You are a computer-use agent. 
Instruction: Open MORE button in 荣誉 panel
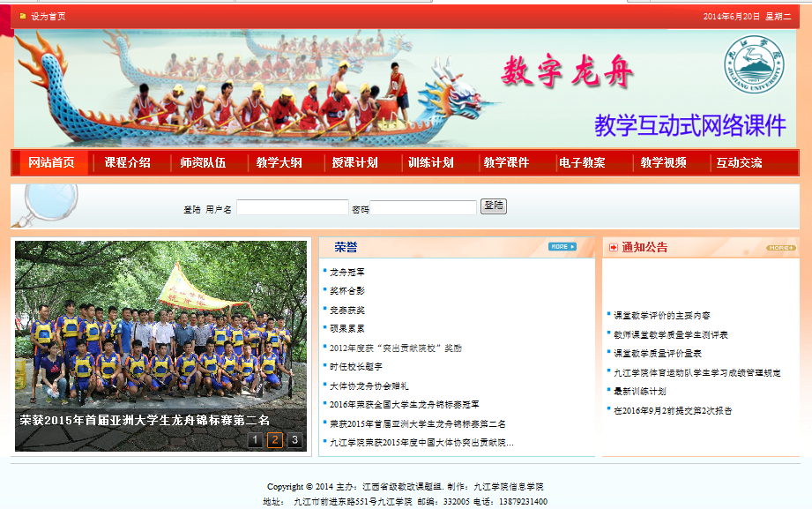tap(562, 247)
